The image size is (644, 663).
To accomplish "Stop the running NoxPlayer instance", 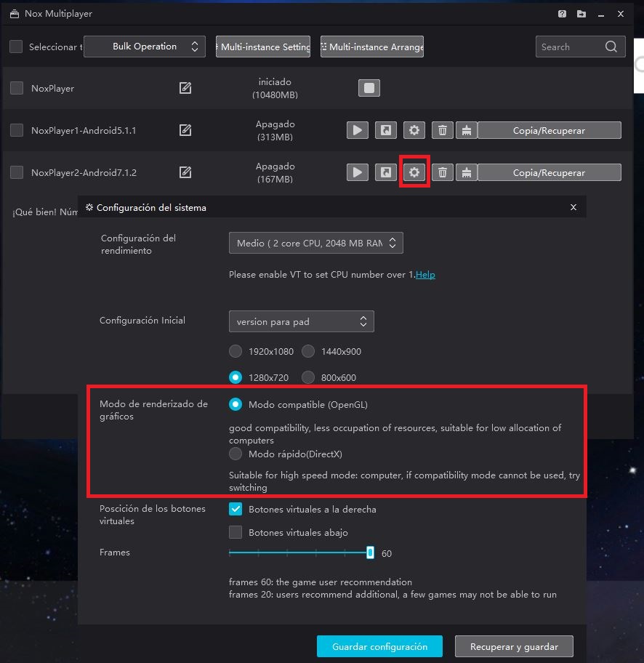I will (369, 88).
